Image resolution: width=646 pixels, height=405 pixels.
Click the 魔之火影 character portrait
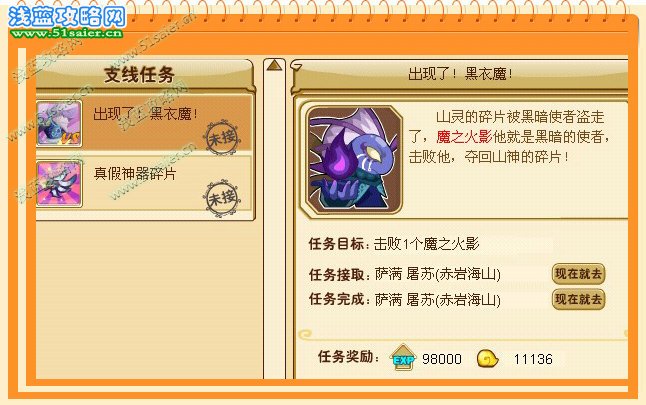pyautogui.click(x=353, y=159)
